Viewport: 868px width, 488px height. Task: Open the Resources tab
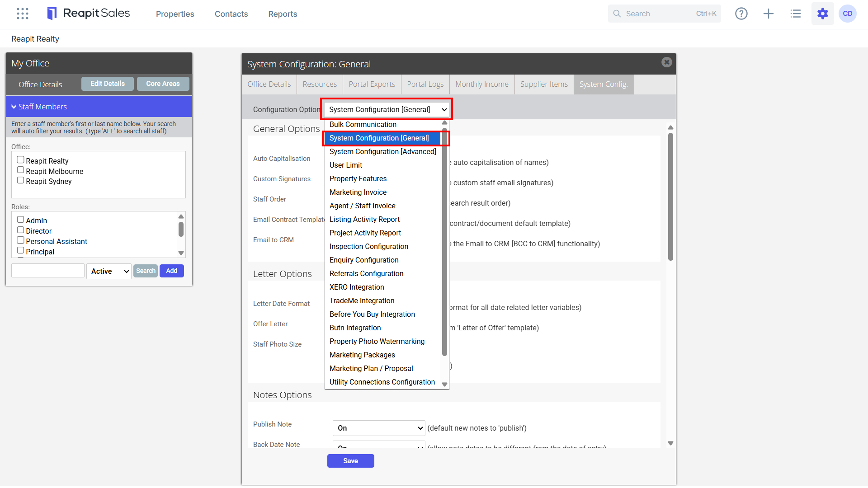point(320,84)
